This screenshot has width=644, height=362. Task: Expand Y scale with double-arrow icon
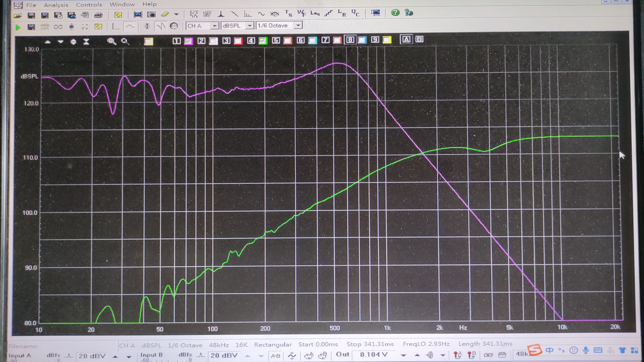pyautogui.click(x=73, y=42)
